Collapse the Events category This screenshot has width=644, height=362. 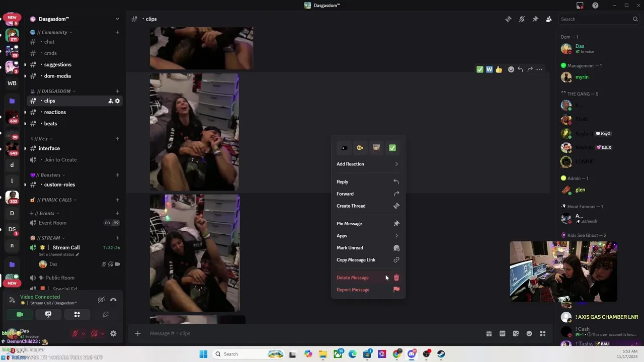point(45,213)
